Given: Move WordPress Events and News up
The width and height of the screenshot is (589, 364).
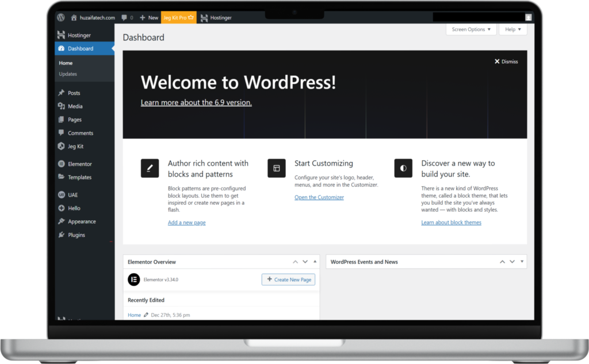Looking at the screenshot, I should coord(502,262).
